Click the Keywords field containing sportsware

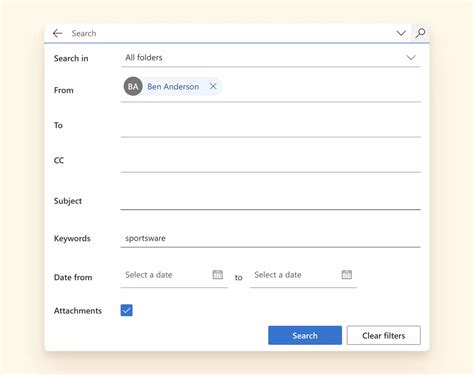270,238
